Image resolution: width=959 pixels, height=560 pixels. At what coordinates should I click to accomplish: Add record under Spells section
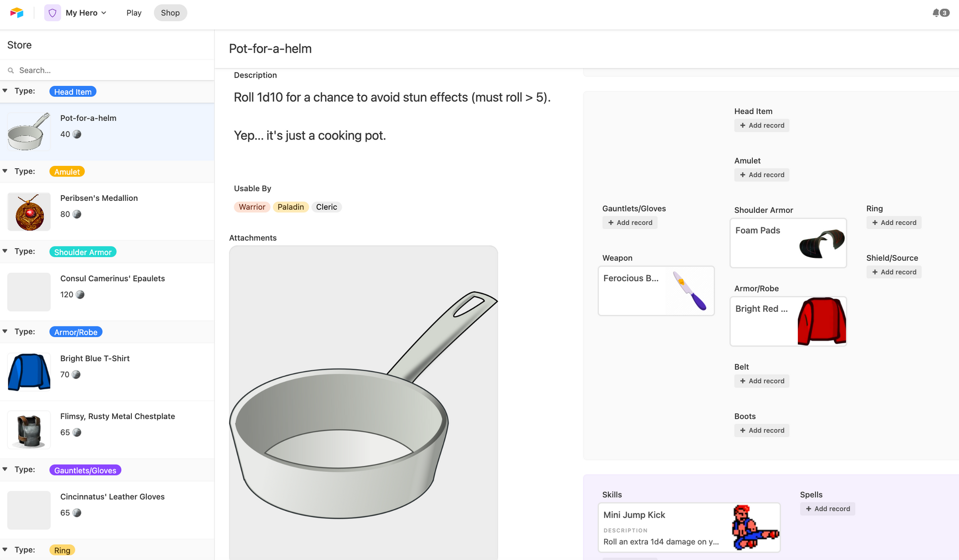tap(827, 509)
